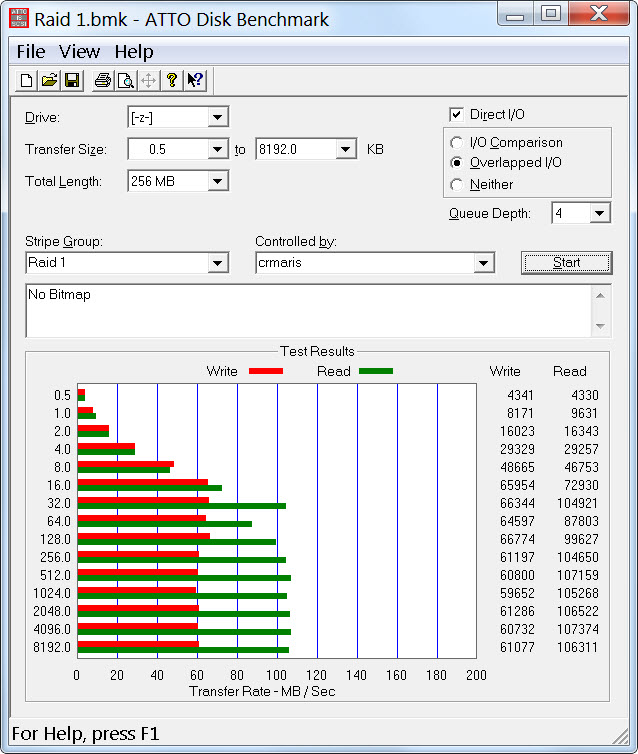Open Print Preview toolbar icon

click(x=126, y=80)
